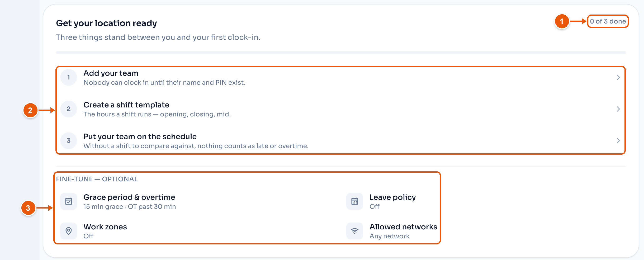
Task: Click the Grace period calendar-check icon
Action: coord(69,201)
